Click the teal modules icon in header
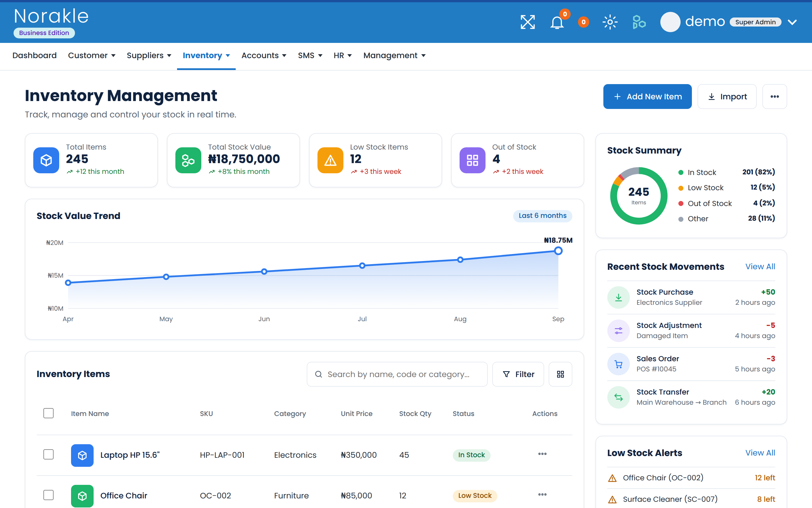 pyautogui.click(x=639, y=22)
